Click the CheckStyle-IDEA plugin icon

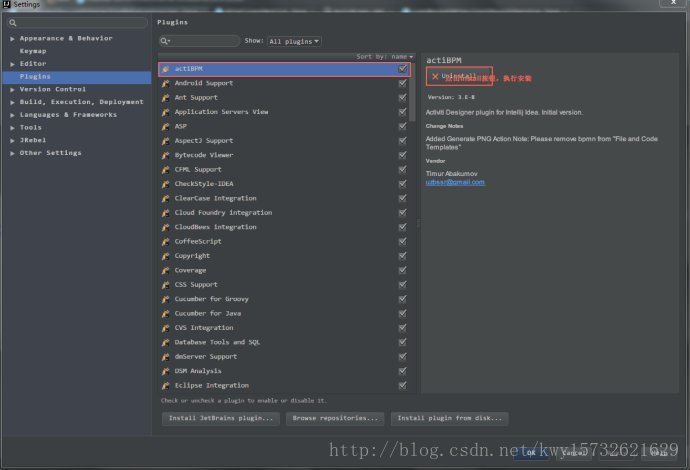(165, 184)
